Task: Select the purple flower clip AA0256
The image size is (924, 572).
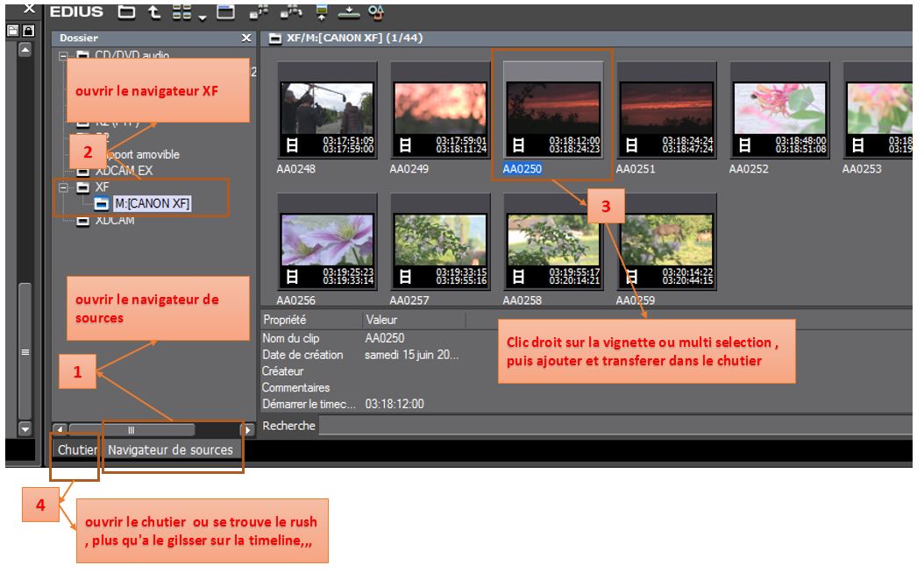Action: coord(327,242)
